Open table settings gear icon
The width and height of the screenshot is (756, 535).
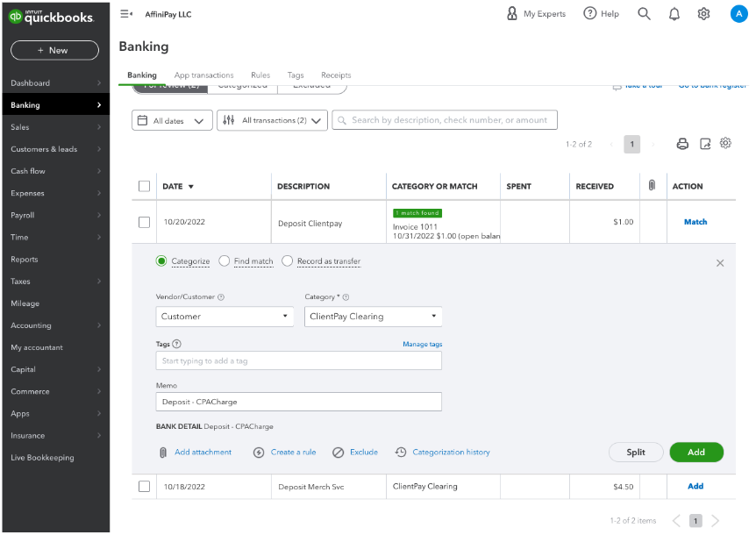coord(725,143)
